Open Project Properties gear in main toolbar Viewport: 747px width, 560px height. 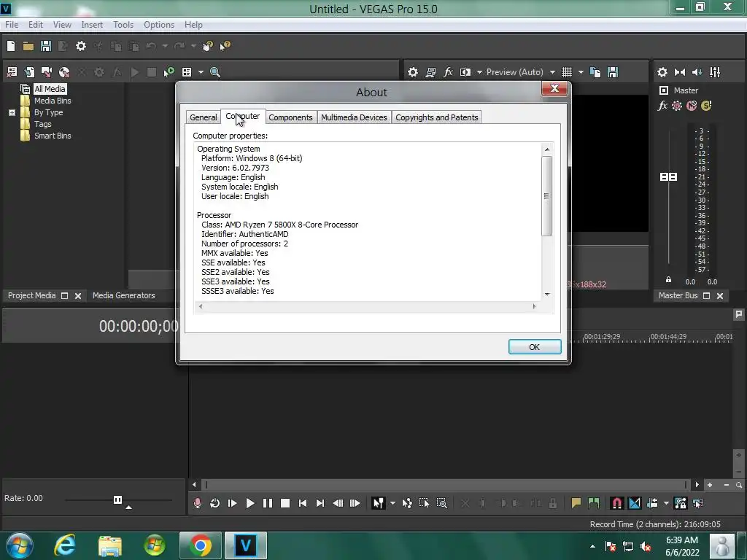pyautogui.click(x=81, y=46)
